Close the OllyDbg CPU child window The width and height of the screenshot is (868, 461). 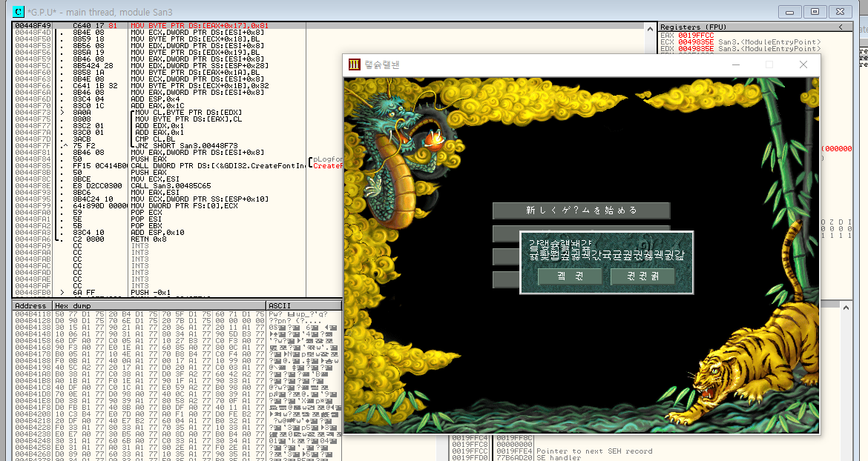(x=841, y=12)
